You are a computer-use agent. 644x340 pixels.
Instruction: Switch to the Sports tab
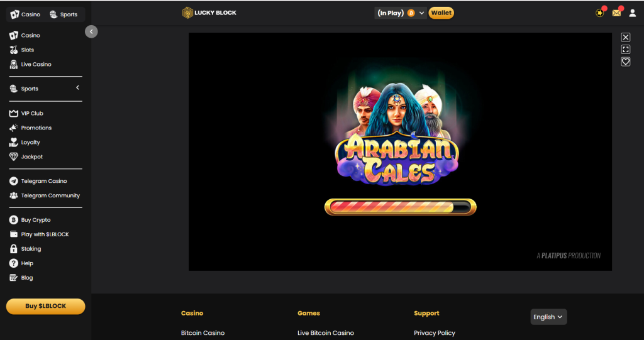pyautogui.click(x=64, y=14)
